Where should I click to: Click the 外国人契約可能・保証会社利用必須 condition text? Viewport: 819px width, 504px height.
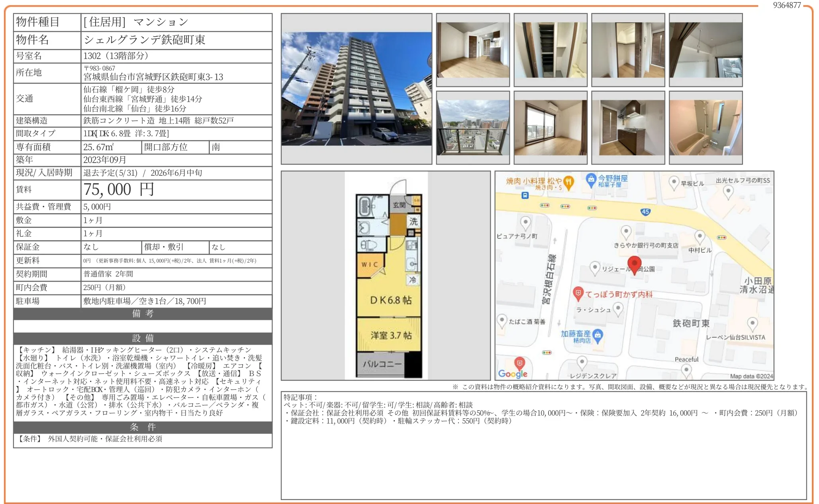click(x=105, y=439)
